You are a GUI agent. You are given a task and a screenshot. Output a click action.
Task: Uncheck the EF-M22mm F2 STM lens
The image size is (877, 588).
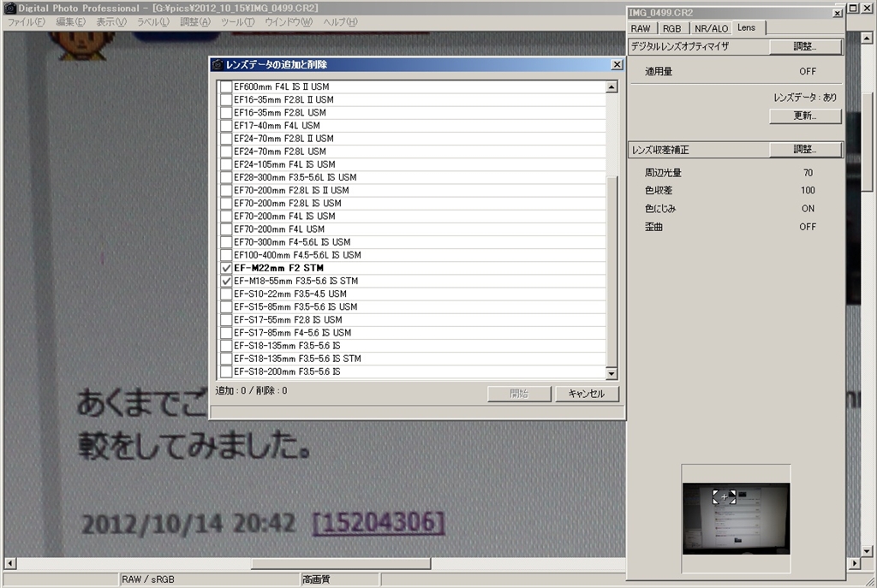(226, 268)
